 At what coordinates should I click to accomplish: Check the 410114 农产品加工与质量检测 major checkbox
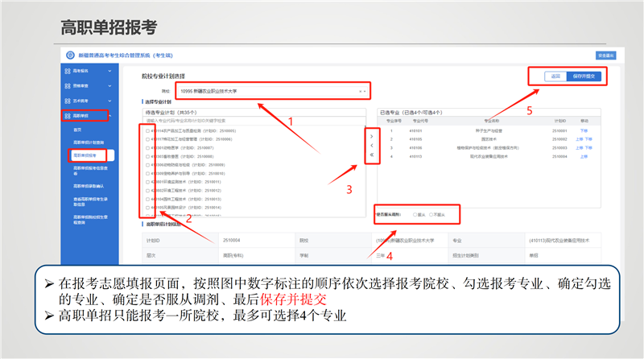coord(148,130)
